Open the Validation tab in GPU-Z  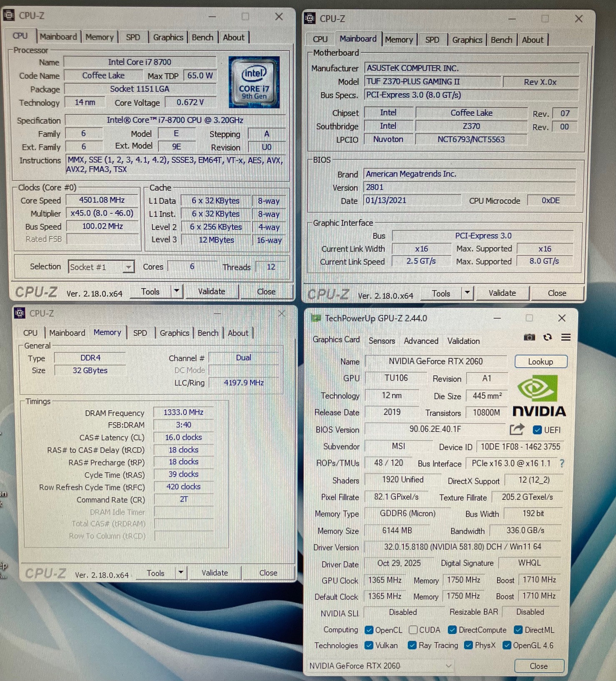coord(464,341)
